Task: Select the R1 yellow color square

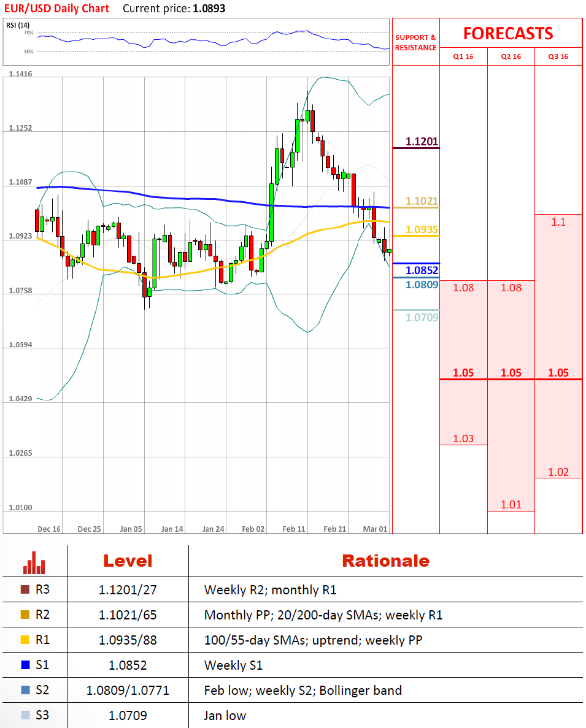Action: click(25, 639)
